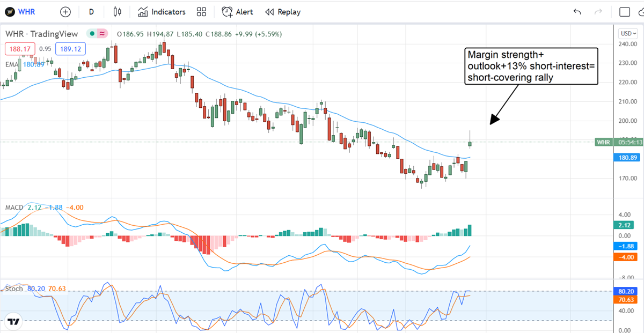Open the WHR symbol search
This screenshot has height=333, width=644.
27,12
